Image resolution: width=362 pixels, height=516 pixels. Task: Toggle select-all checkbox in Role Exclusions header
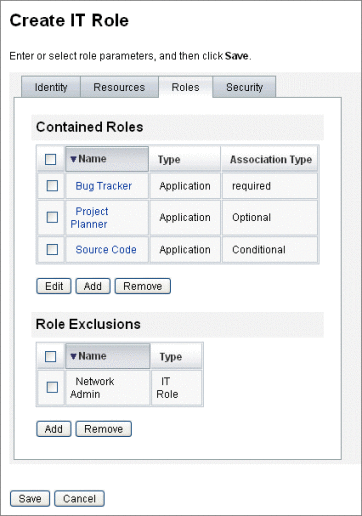(x=51, y=356)
